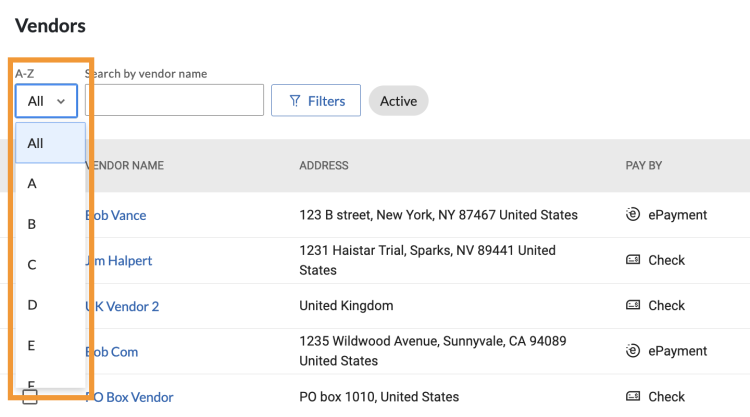750x417 pixels.
Task: Click ePayment icon in Bob Vance row
Action: [633, 214]
